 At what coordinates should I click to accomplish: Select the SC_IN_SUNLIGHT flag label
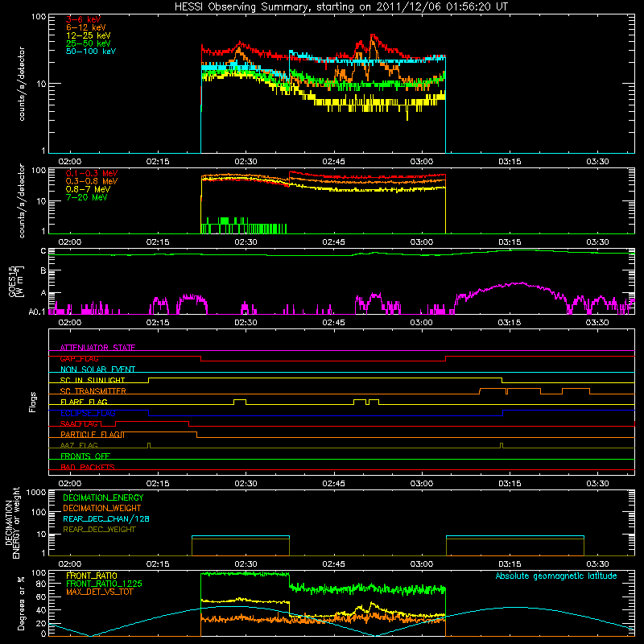pyautogui.click(x=93, y=380)
